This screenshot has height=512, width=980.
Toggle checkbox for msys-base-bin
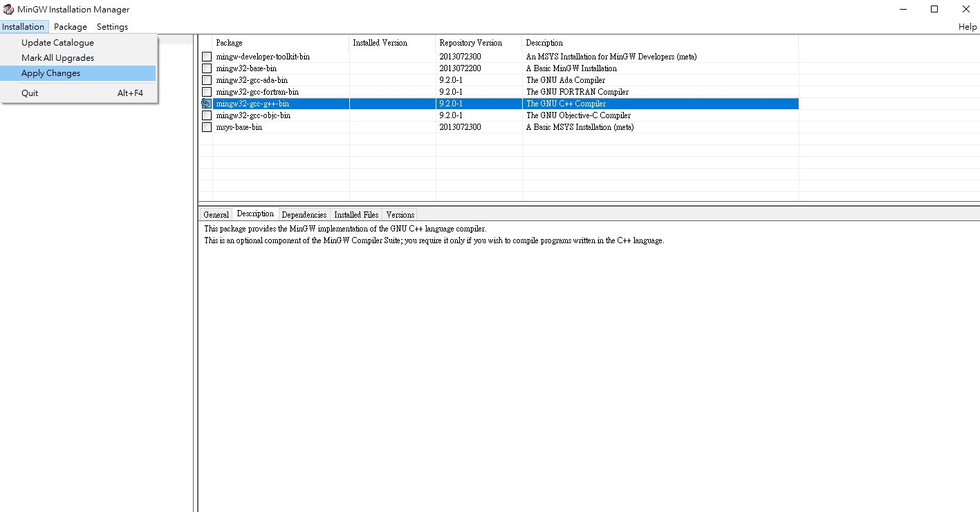tap(206, 127)
